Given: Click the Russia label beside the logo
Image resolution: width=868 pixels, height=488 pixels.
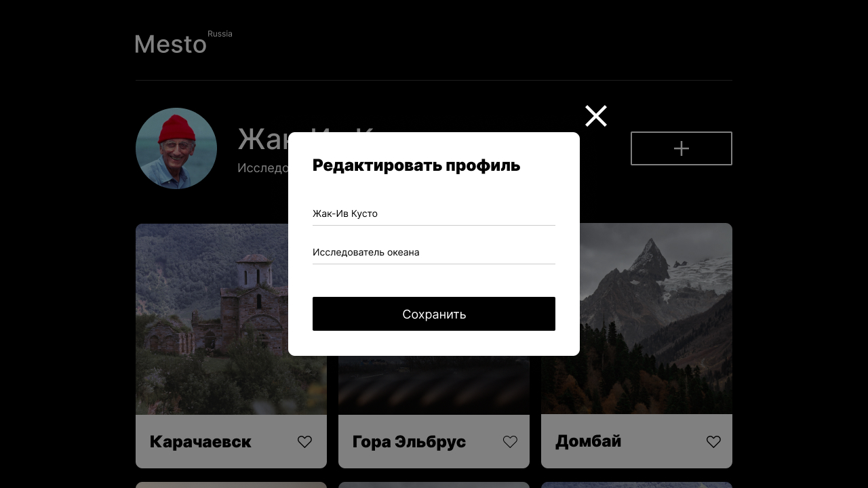Looking at the screenshot, I should 220,34.
